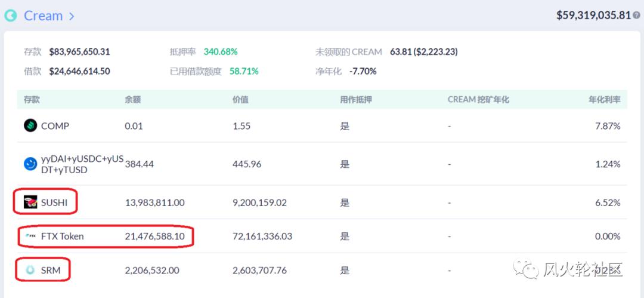The width and height of the screenshot is (644, 298).
Task: Click the 年化利率 column header
Action: tap(605, 100)
